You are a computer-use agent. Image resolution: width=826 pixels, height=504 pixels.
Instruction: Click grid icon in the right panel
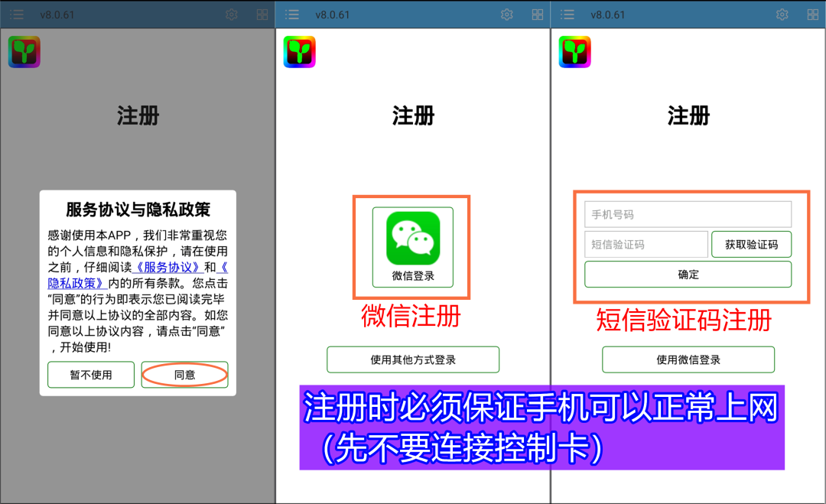813,15
